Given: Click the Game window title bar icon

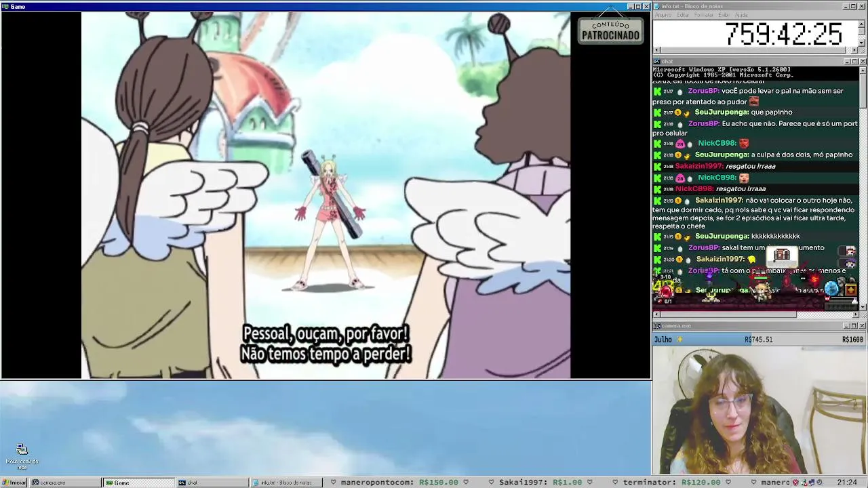Looking at the screenshot, I should pos(5,6).
